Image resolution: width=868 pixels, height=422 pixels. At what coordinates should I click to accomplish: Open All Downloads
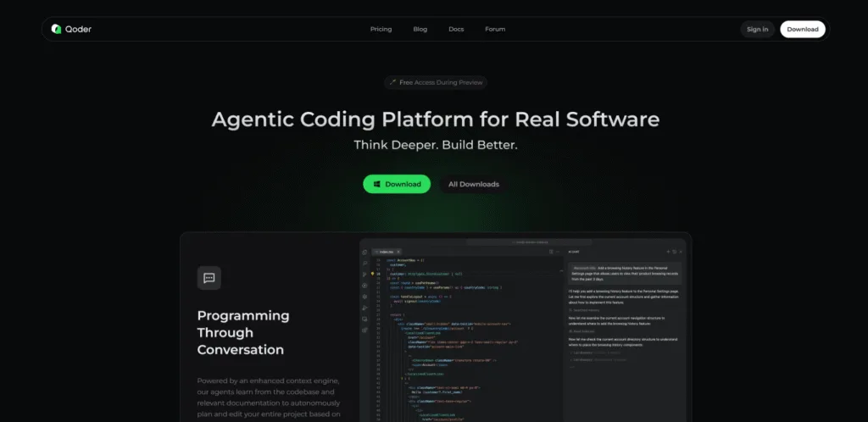[x=473, y=184]
